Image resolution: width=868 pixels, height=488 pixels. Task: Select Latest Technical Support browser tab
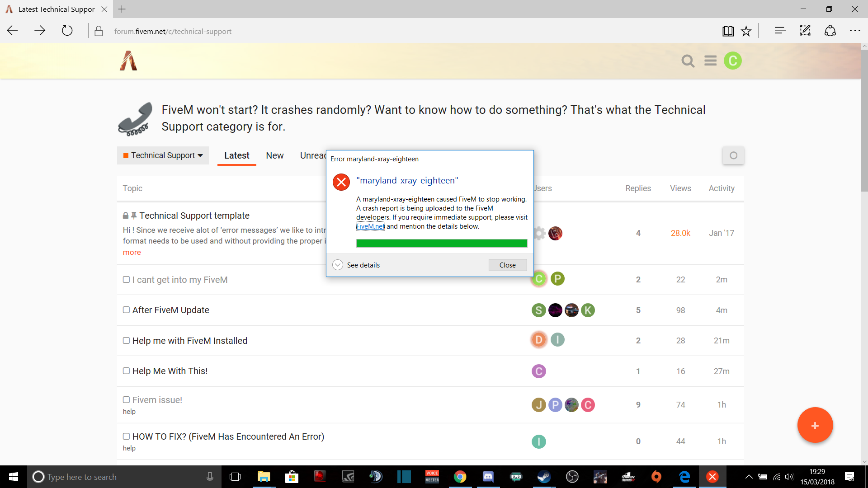pos(57,9)
